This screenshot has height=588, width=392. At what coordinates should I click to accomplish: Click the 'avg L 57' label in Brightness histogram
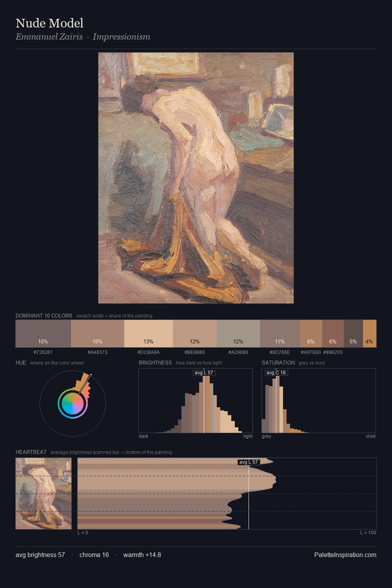point(204,373)
